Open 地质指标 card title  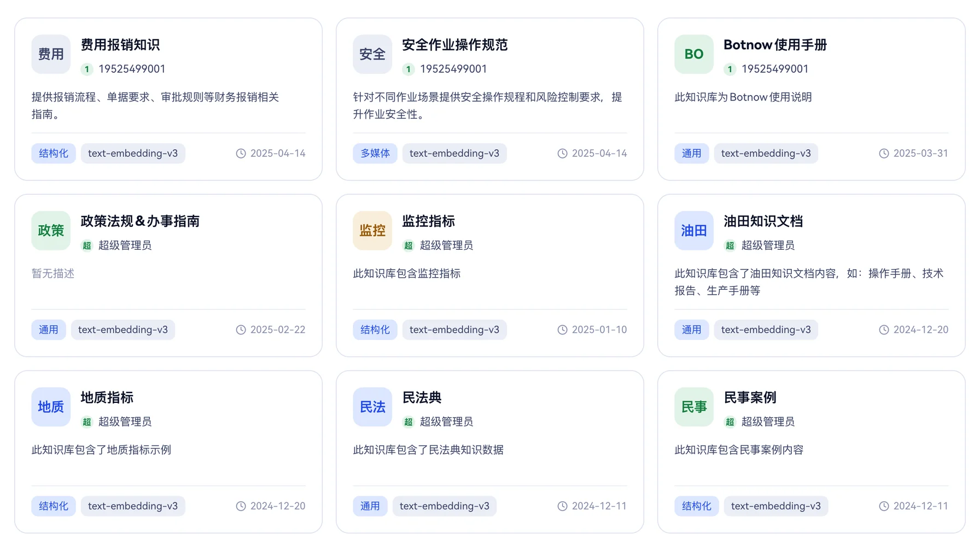(x=107, y=398)
